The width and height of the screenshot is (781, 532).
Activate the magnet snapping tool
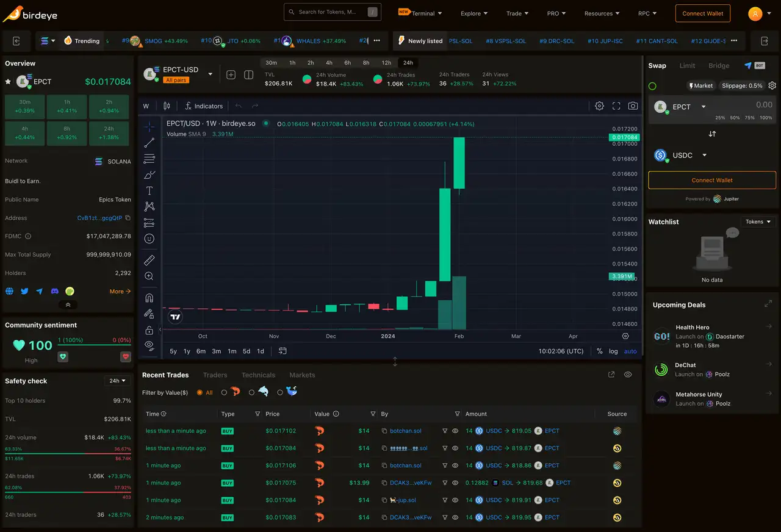149,298
